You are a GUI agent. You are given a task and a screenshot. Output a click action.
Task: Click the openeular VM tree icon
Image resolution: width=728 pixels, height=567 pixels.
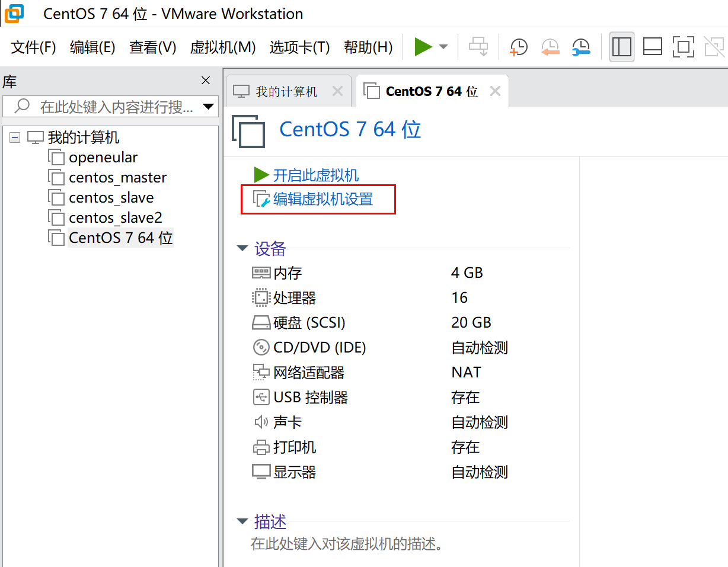pyautogui.click(x=56, y=158)
